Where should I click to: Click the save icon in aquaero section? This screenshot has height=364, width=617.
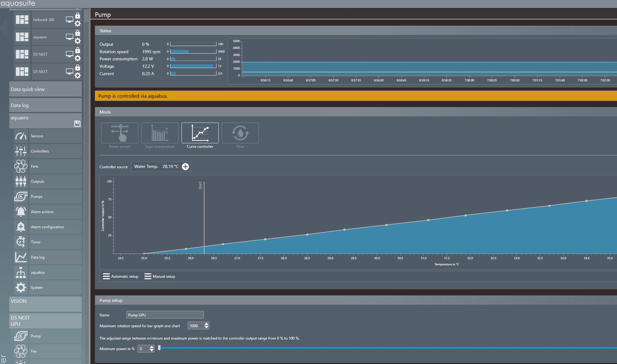[x=77, y=124]
